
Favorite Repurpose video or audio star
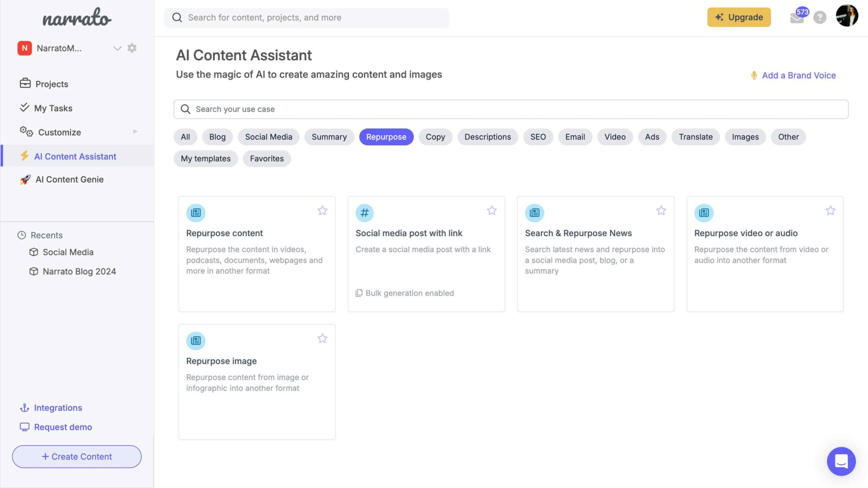pos(830,210)
